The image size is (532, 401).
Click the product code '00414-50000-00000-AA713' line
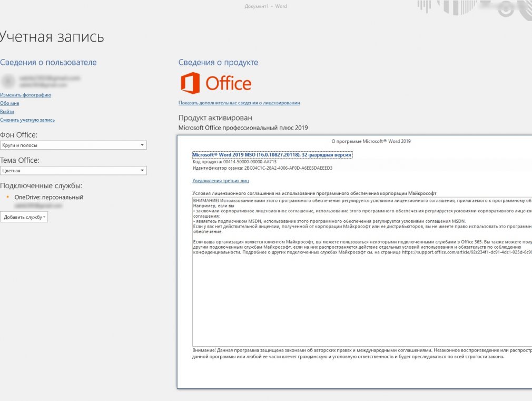point(234,162)
